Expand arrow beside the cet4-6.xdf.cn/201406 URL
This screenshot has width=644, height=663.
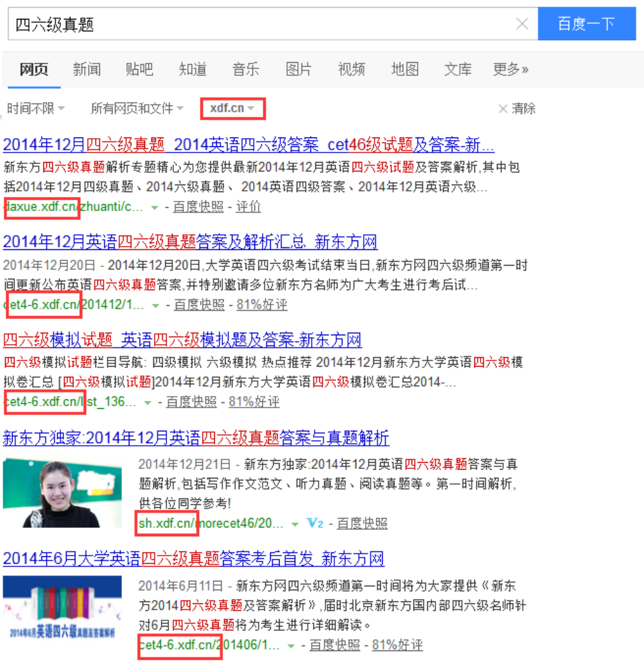pyautogui.click(x=291, y=645)
